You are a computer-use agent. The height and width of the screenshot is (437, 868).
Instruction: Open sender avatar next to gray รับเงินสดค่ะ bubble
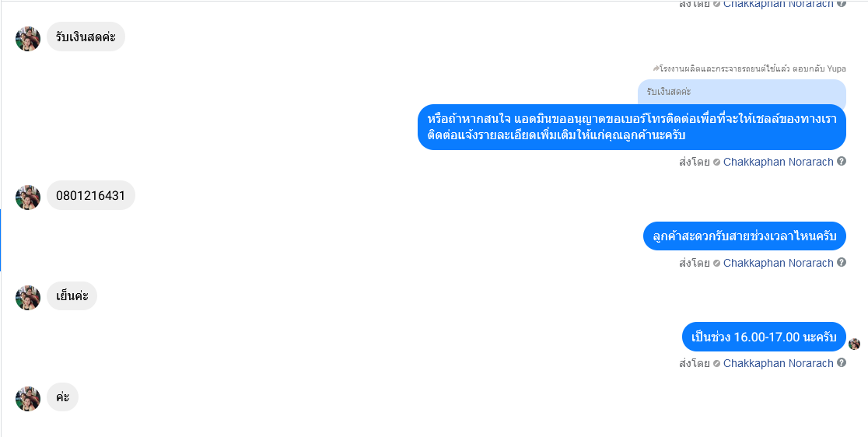point(28,39)
